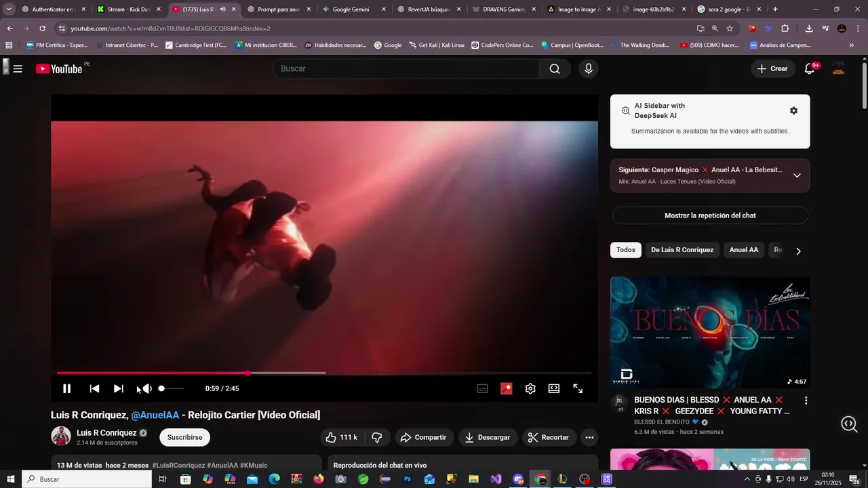
Task: Focus the YouTube Buscar search field
Action: [x=406, y=68]
